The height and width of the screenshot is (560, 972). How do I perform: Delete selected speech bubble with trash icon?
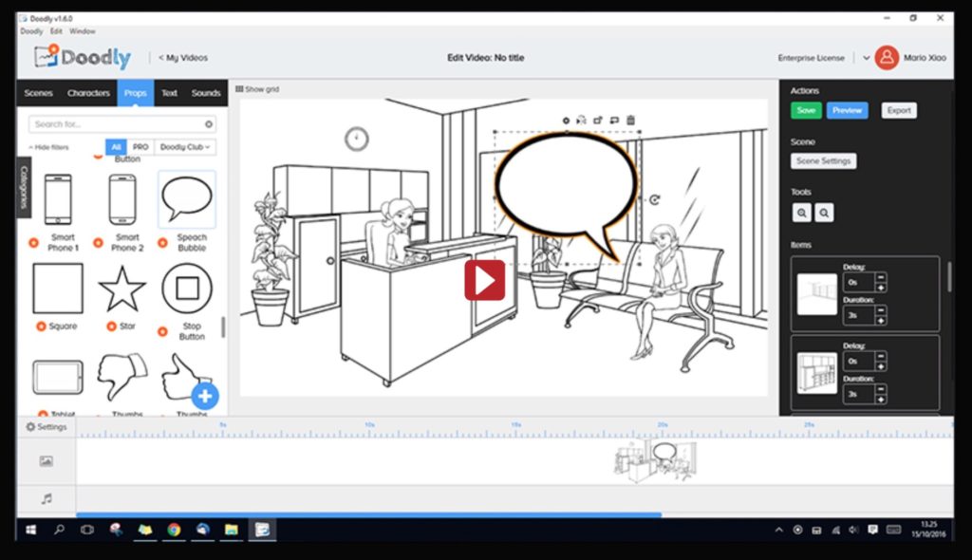coord(630,120)
